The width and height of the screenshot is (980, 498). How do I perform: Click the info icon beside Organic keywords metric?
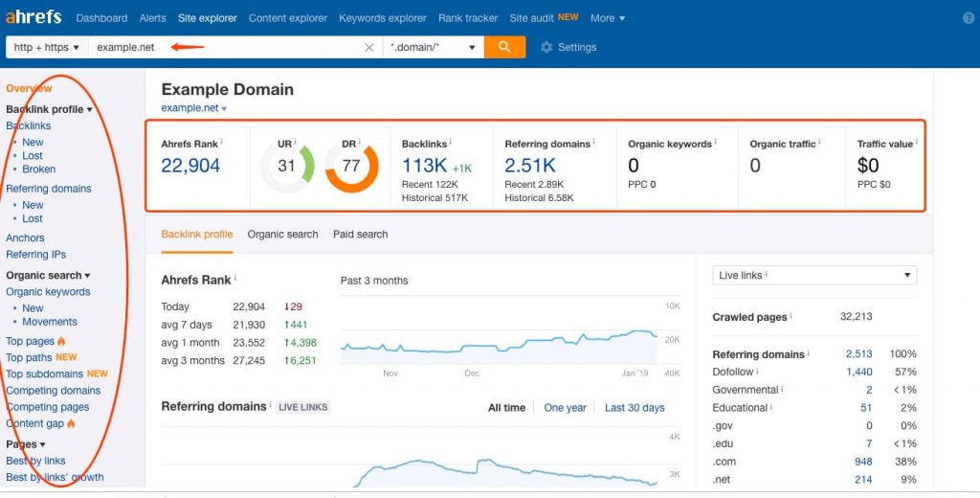[715, 142]
